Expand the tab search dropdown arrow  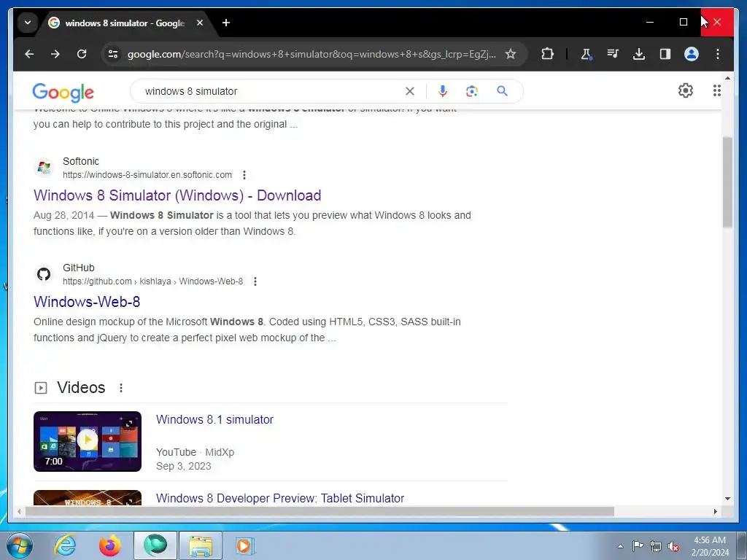coord(28,23)
